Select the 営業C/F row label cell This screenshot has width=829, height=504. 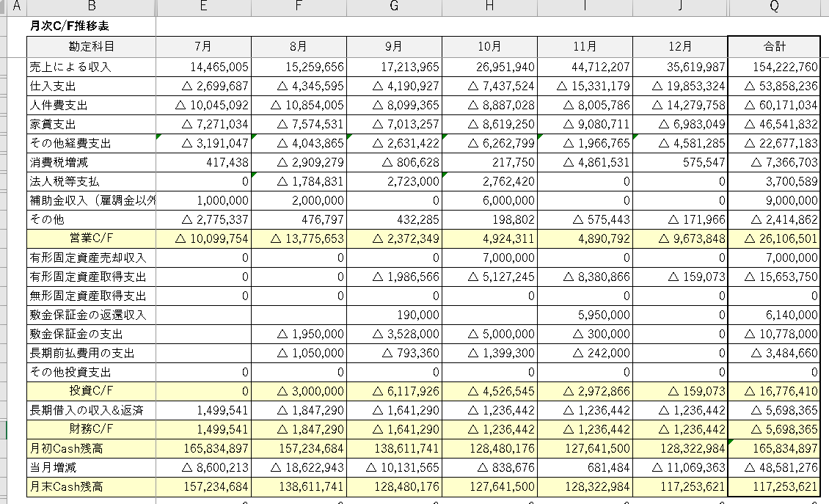click(x=91, y=238)
